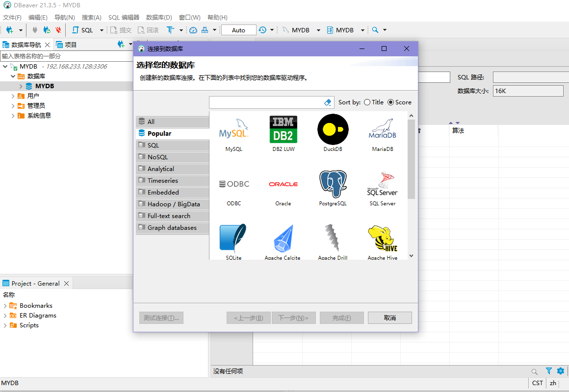This screenshot has width=569, height=392.
Task: Open the 数据库(D) menu
Action: [x=159, y=18]
